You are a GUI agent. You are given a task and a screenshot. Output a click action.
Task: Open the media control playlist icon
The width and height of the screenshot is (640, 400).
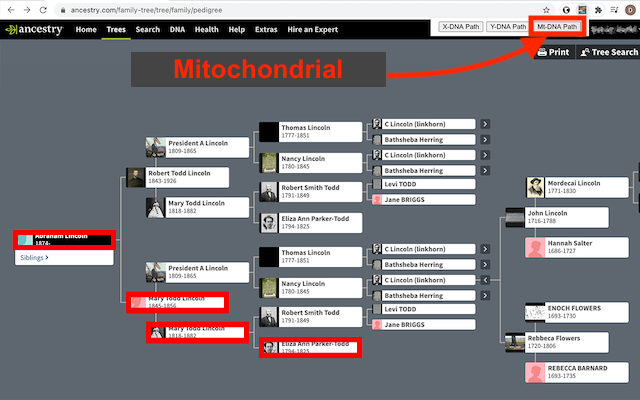tap(614, 10)
